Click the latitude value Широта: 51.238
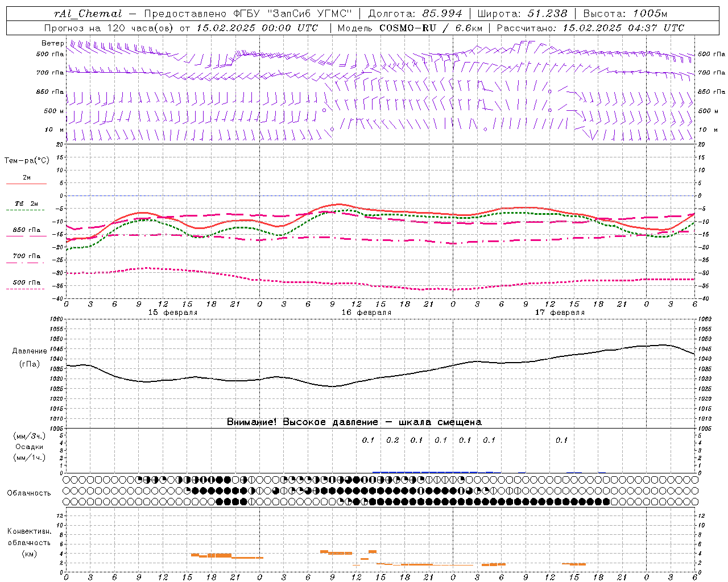Screen dimensions: 728x582 (522, 14)
